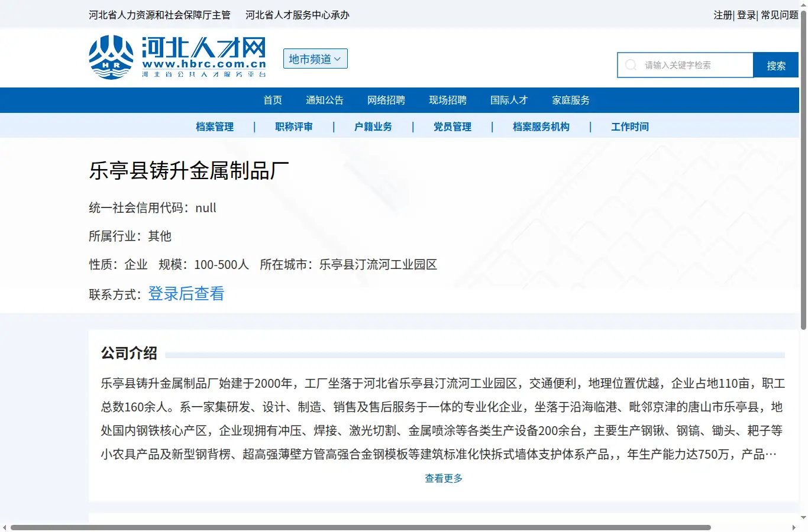The width and height of the screenshot is (808, 532).
Task: Go to the 首页 menu item
Action: pyautogui.click(x=273, y=100)
